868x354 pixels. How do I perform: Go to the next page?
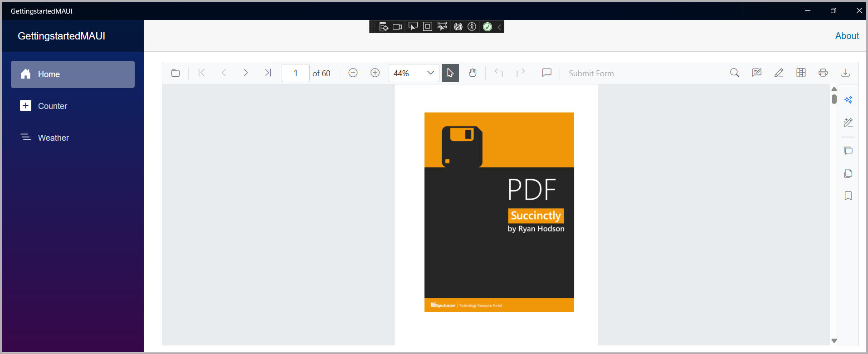[245, 73]
